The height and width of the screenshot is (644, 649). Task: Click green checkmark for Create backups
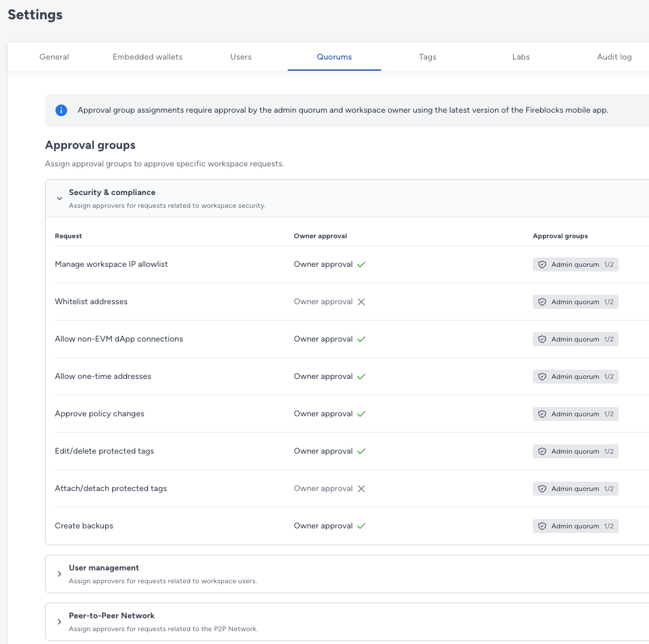point(361,526)
